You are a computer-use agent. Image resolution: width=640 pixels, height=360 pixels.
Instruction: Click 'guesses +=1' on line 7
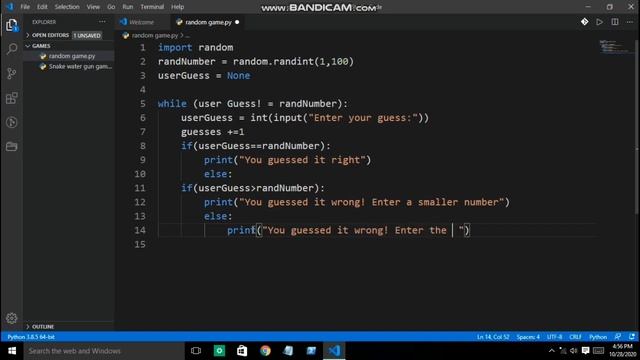pos(213,132)
